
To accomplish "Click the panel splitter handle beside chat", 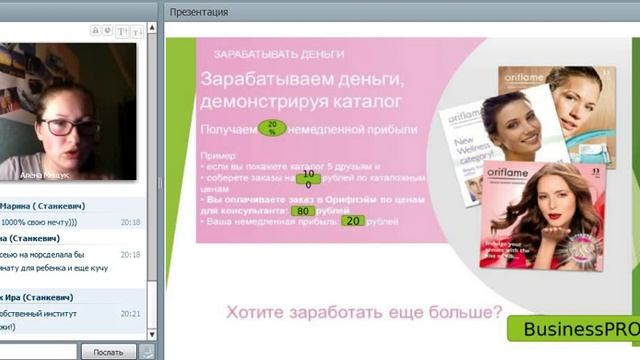I will pos(160,183).
